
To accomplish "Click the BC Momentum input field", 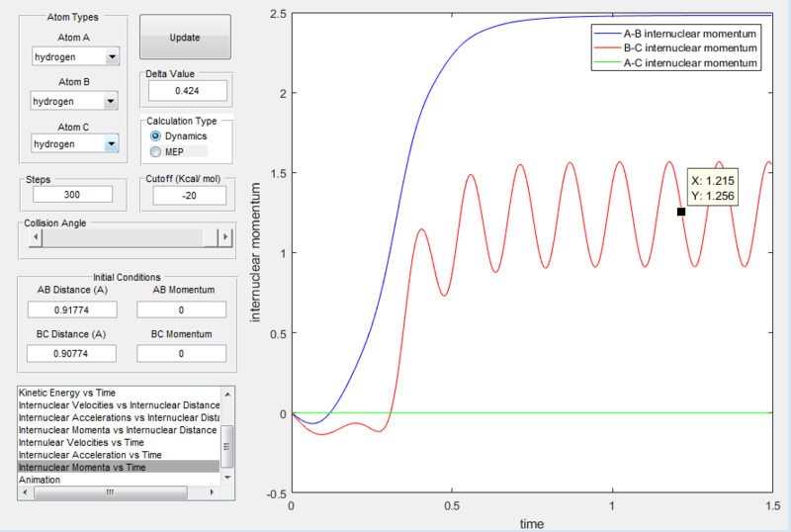I will click(x=182, y=353).
